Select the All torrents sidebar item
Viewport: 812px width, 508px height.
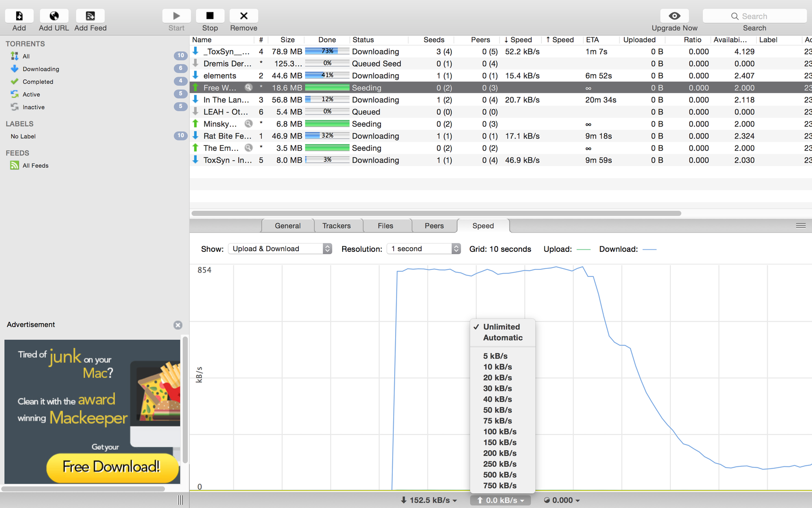(94, 56)
